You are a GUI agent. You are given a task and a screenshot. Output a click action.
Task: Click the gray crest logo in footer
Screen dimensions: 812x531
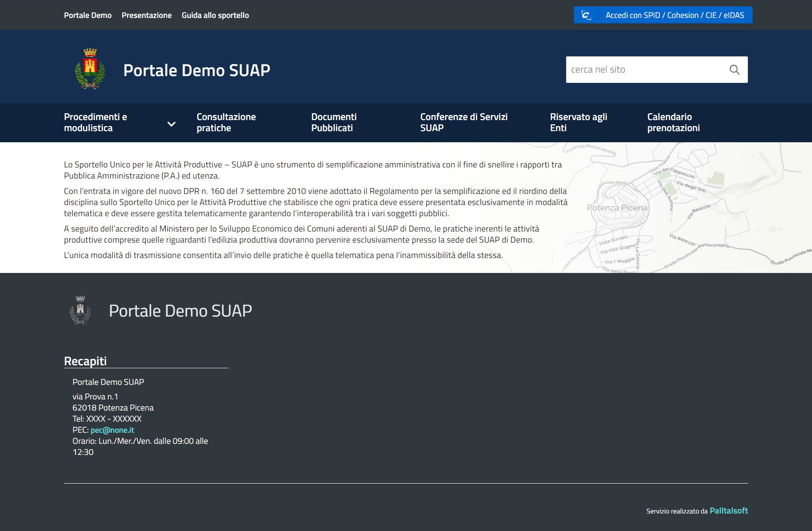[80, 311]
